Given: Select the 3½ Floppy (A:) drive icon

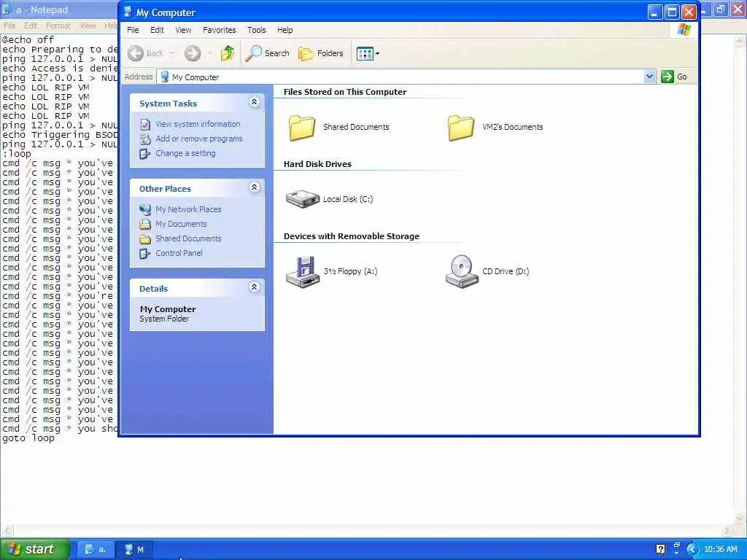Looking at the screenshot, I should tap(302, 272).
